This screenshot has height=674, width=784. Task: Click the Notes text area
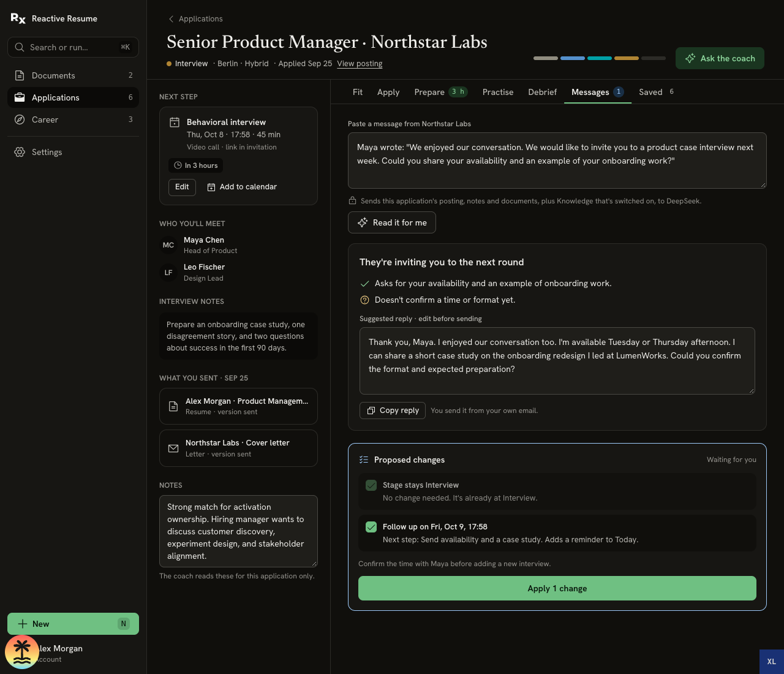238,531
